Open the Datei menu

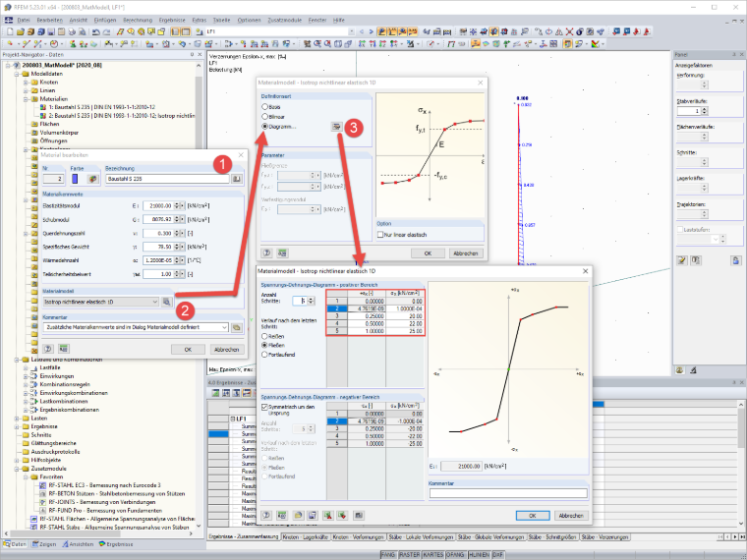pos(24,20)
